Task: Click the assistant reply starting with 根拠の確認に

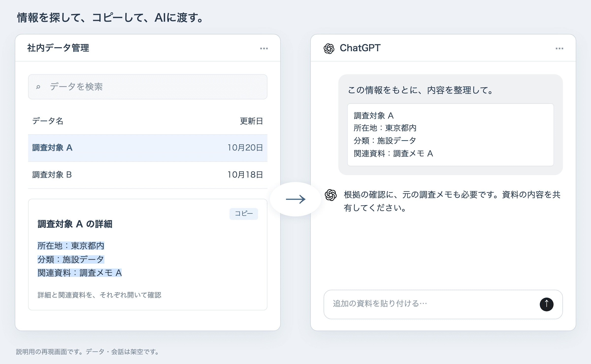Action: tap(452, 201)
